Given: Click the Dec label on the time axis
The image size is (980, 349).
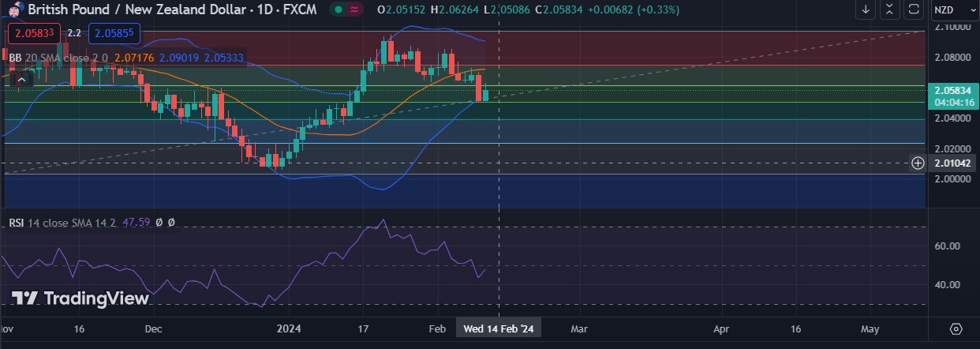Looking at the screenshot, I should pyautogui.click(x=154, y=328).
